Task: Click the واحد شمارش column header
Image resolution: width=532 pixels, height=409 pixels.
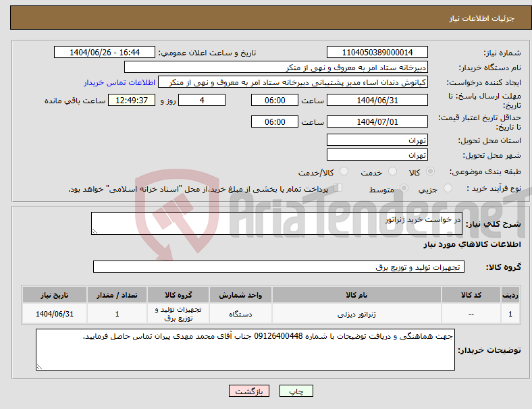Action: [x=240, y=295]
